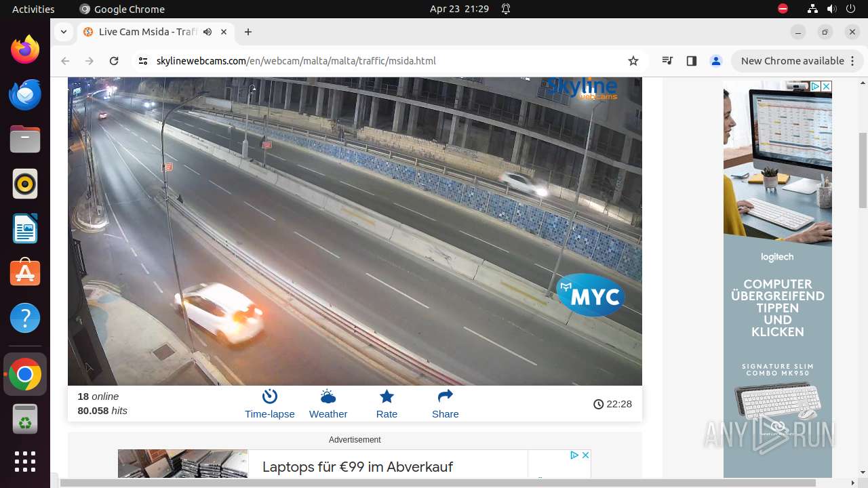Click the MYC logo on the video
The height and width of the screenshot is (488, 868).
591,296
